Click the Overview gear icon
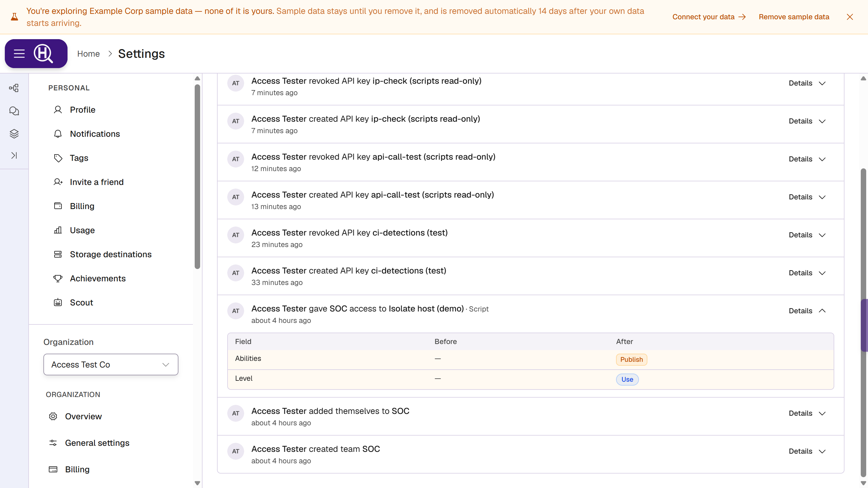This screenshot has width=868, height=488. (x=53, y=416)
